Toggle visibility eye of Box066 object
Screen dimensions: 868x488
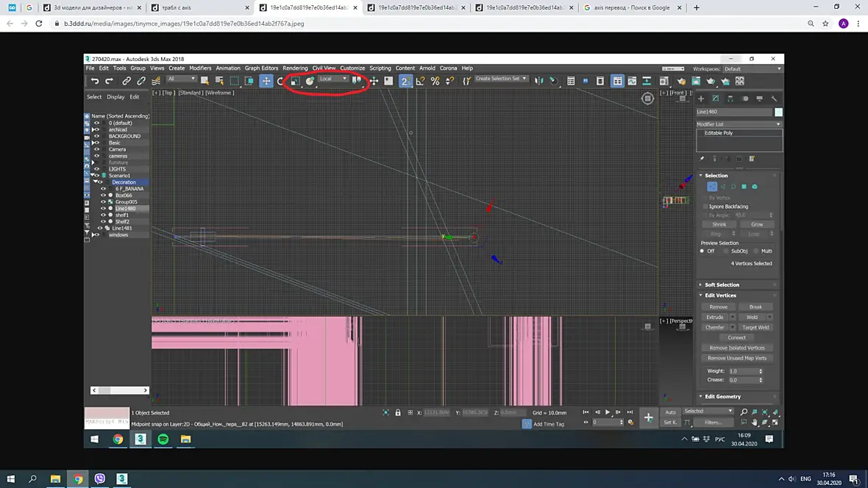click(103, 195)
